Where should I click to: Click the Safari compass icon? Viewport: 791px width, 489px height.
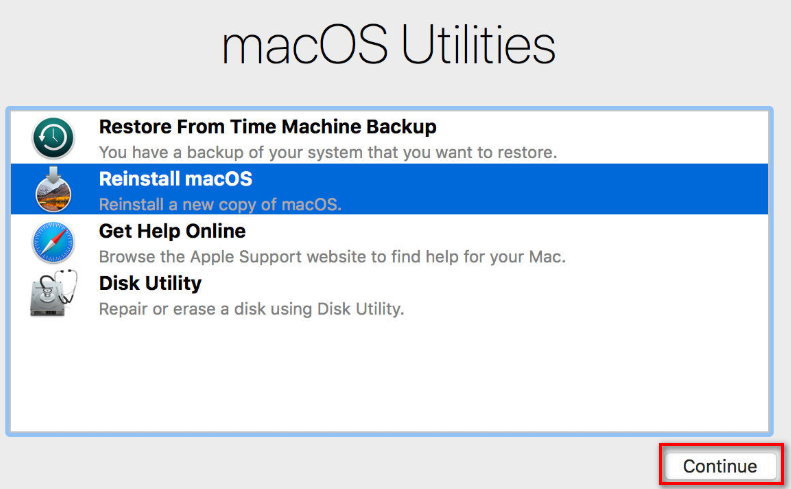tap(53, 242)
